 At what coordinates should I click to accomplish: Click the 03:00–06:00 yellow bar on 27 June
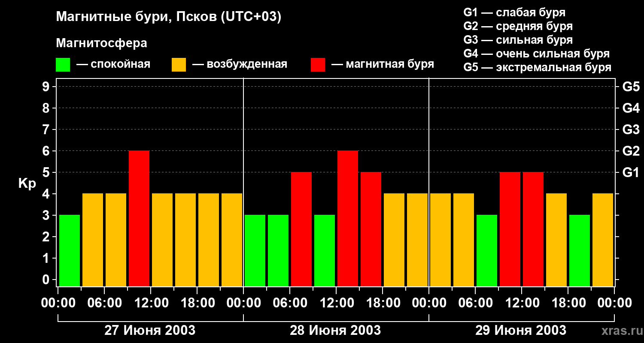[x=93, y=240]
